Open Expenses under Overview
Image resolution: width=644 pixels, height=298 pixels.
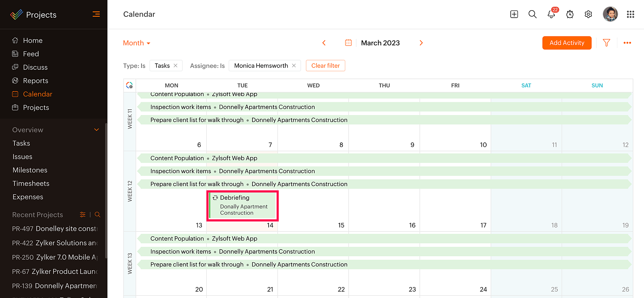tap(28, 197)
